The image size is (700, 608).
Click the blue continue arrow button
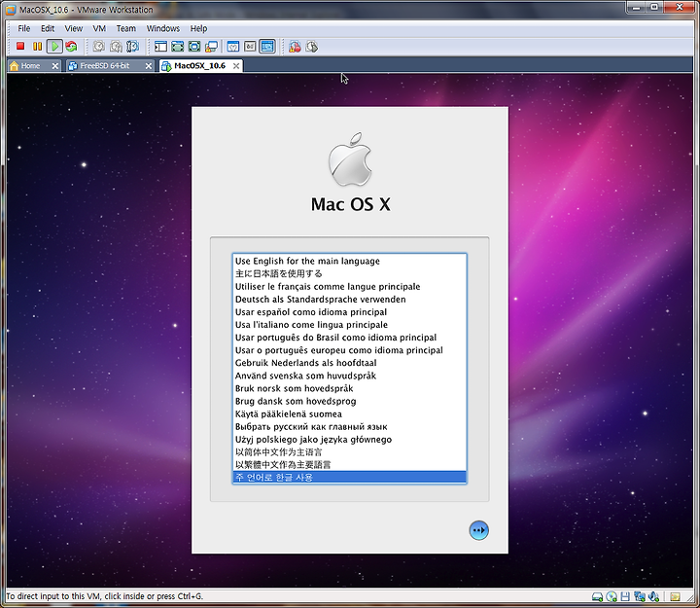(478, 530)
